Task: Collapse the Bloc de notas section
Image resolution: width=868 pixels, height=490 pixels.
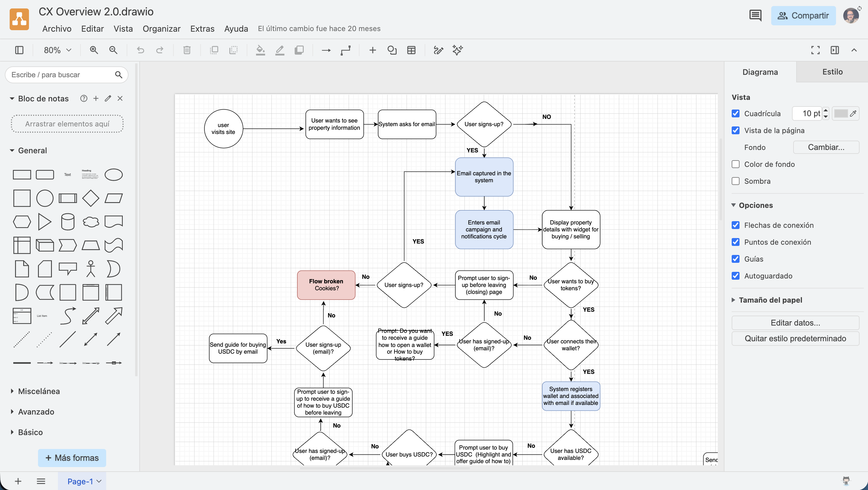Action: tap(12, 99)
